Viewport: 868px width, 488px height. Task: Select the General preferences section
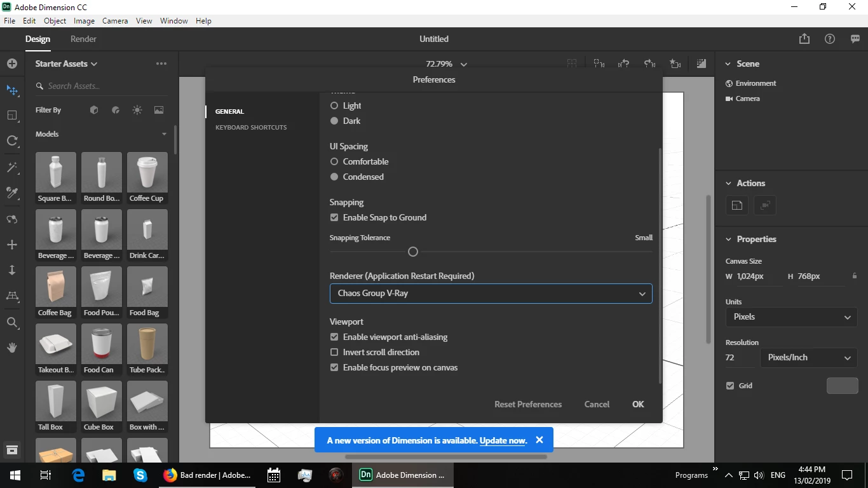click(229, 112)
